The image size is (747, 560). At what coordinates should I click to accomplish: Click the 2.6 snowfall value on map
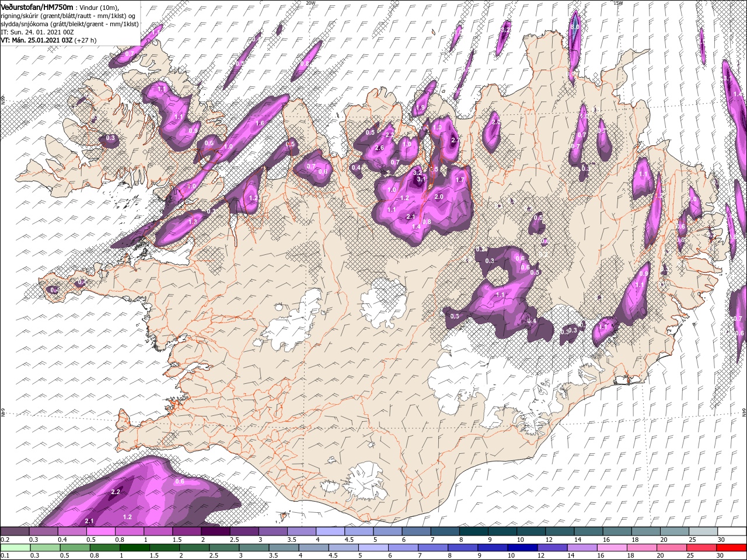pyautogui.click(x=379, y=148)
